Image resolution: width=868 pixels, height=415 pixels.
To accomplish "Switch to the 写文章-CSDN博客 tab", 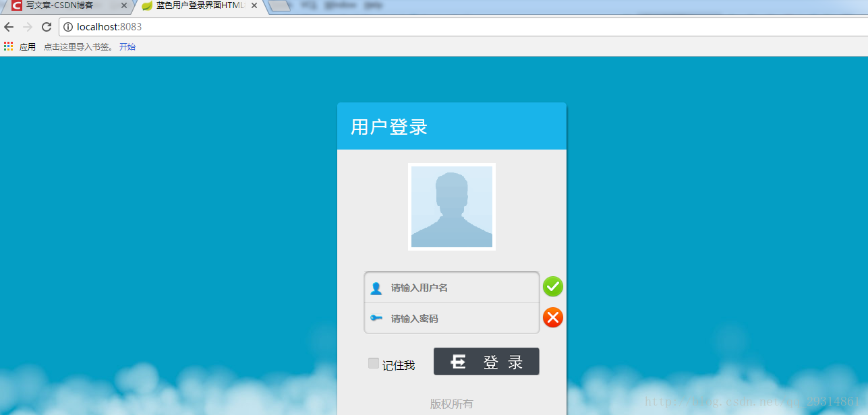I will tap(67, 5).
